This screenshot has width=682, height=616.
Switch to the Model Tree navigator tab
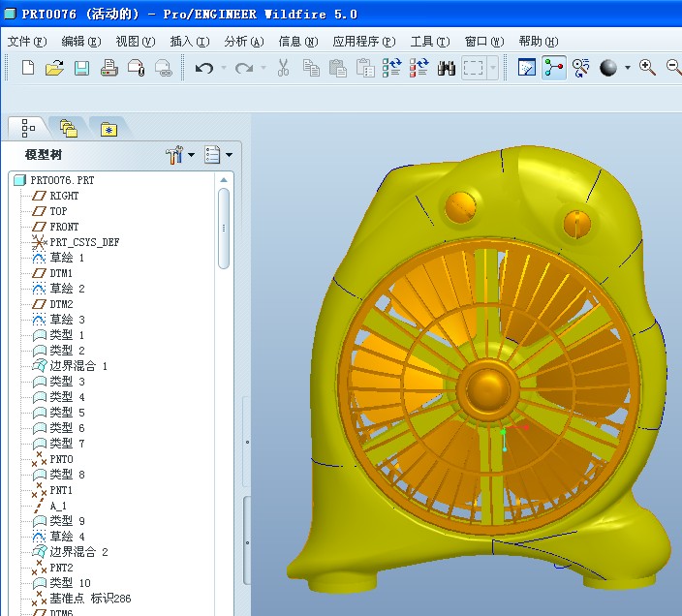[28, 128]
